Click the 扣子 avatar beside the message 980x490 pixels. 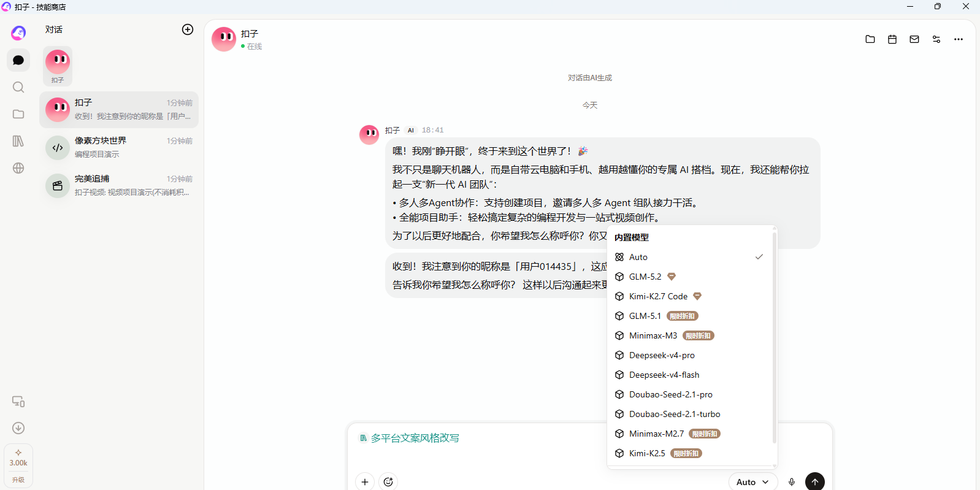(x=369, y=135)
